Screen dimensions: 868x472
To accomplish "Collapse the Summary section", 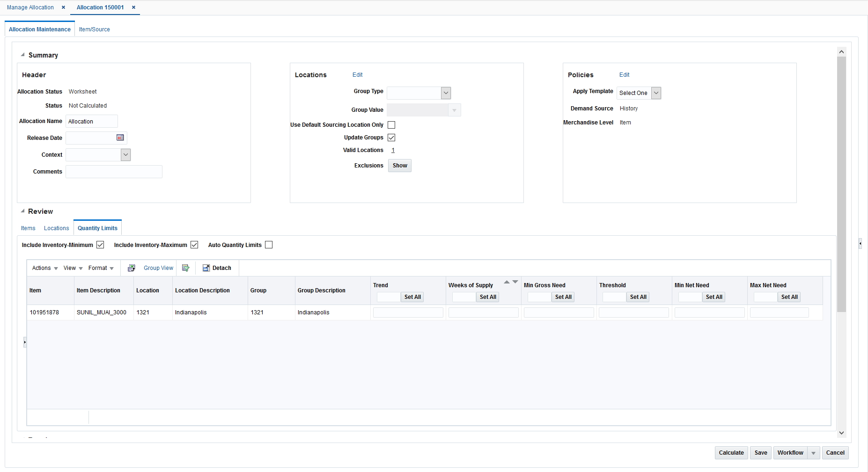I will [x=22, y=54].
